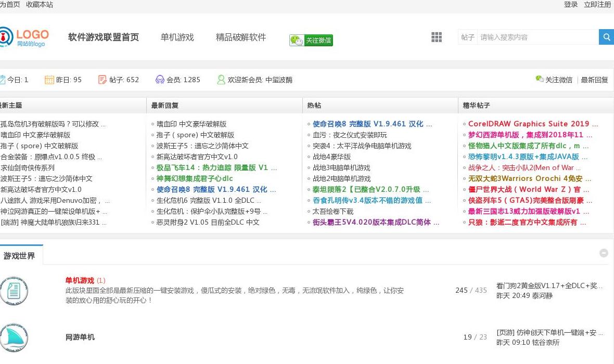614x364 pixels.
Task: Open the 最新回复 link in the stats bar
Action: click(594, 80)
